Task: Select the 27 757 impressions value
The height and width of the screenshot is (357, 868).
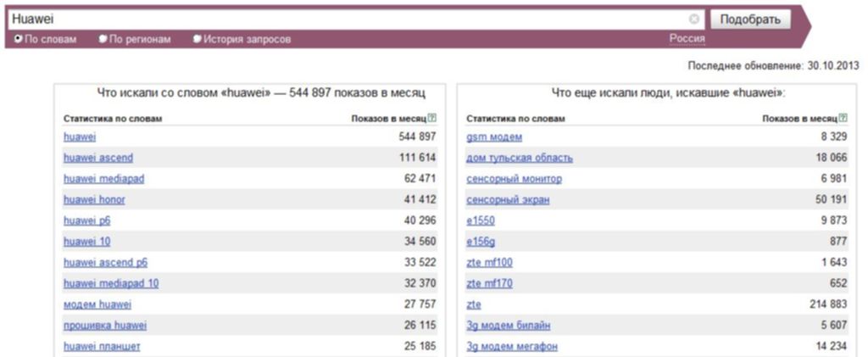Action: tap(420, 304)
